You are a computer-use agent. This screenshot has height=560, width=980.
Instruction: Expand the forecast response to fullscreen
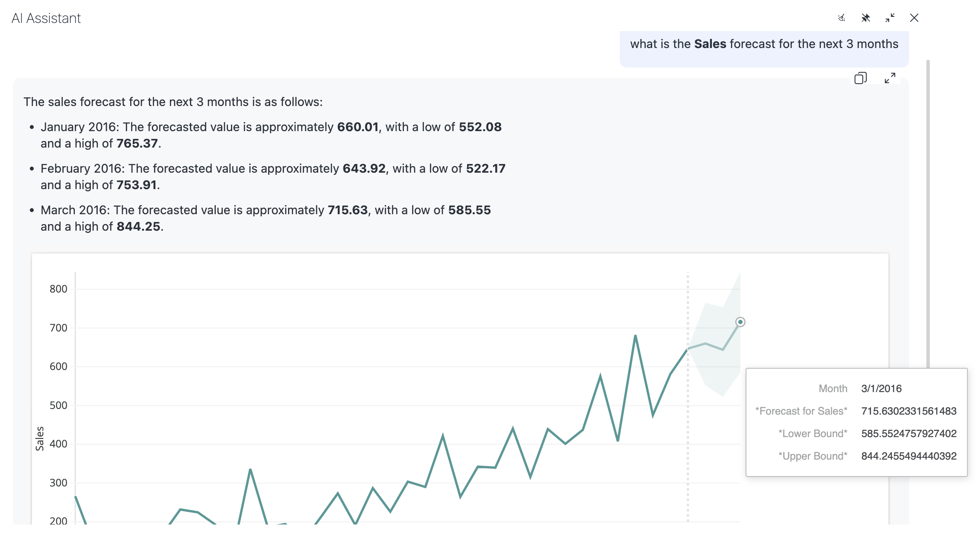tap(890, 78)
